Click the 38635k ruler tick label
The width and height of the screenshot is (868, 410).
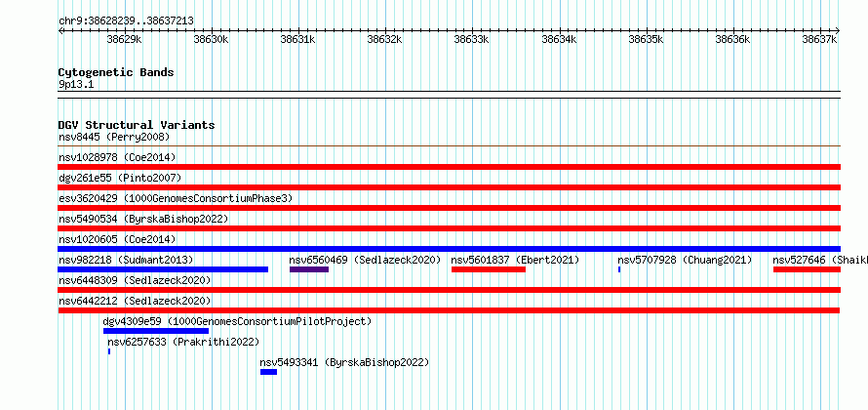pos(646,39)
